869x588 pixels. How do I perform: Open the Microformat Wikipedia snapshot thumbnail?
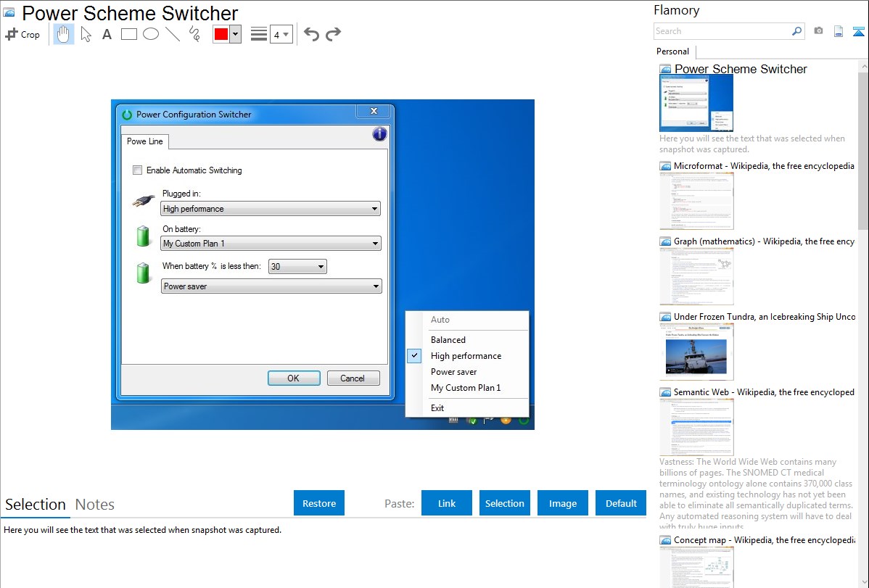pyautogui.click(x=696, y=201)
